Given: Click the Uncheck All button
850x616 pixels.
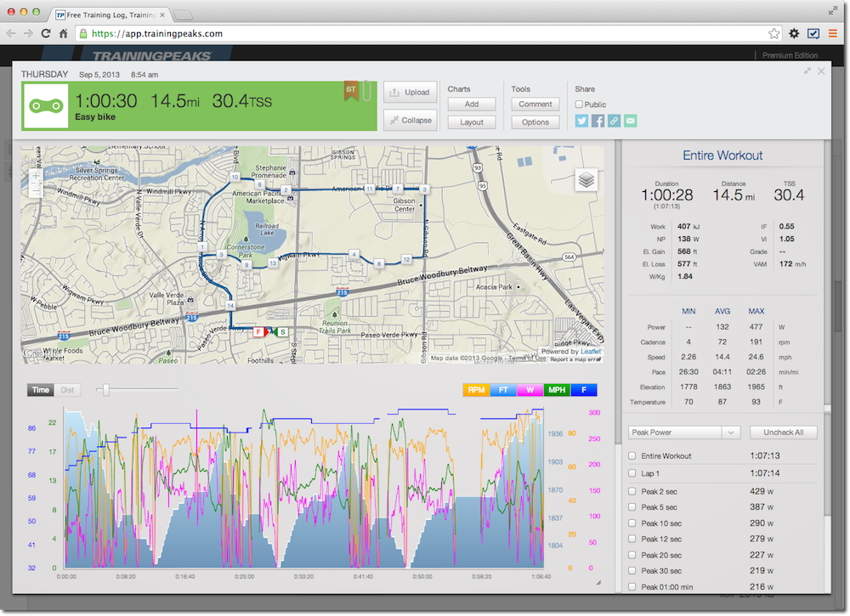Looking at the screenshot, I should (x=784, y=432).
